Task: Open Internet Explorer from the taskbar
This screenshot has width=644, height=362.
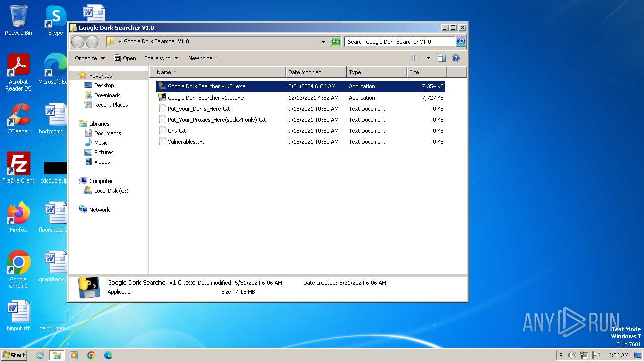Action: [x=40, y=355]
